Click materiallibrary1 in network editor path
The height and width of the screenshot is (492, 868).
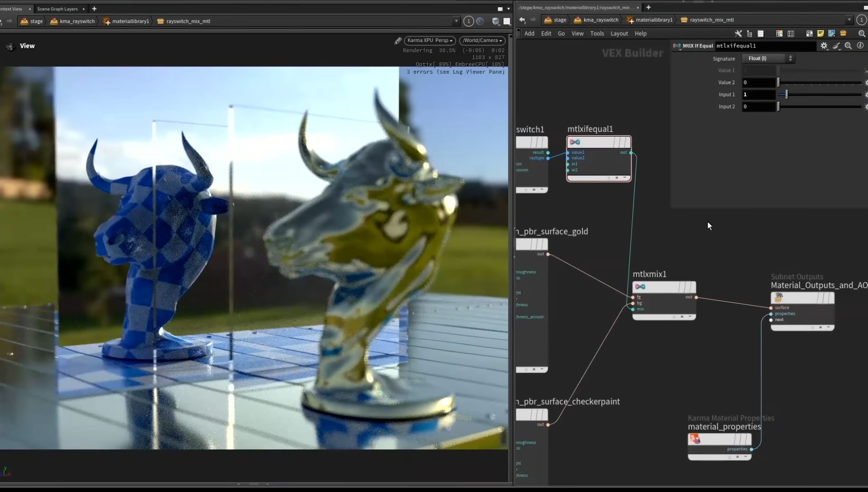(x=650, y=19)
